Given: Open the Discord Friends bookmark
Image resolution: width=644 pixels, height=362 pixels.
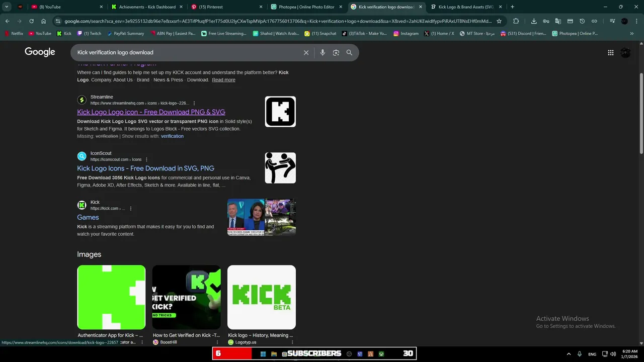Looking at the screenshot, I should (x=523, y=34).
